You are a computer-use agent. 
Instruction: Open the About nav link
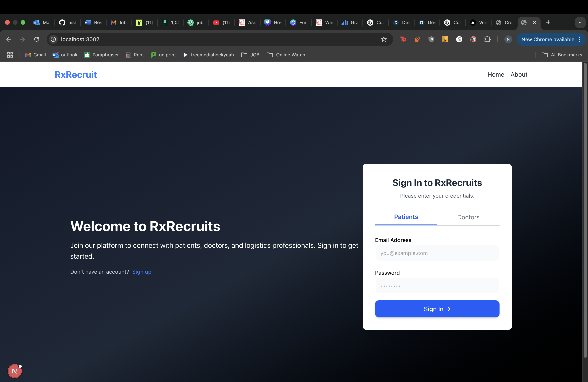click(519, 74)
